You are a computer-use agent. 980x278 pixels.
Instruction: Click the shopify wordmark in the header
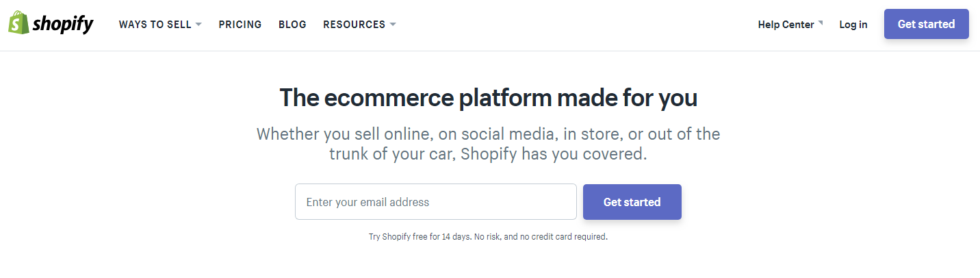point(63,25)
